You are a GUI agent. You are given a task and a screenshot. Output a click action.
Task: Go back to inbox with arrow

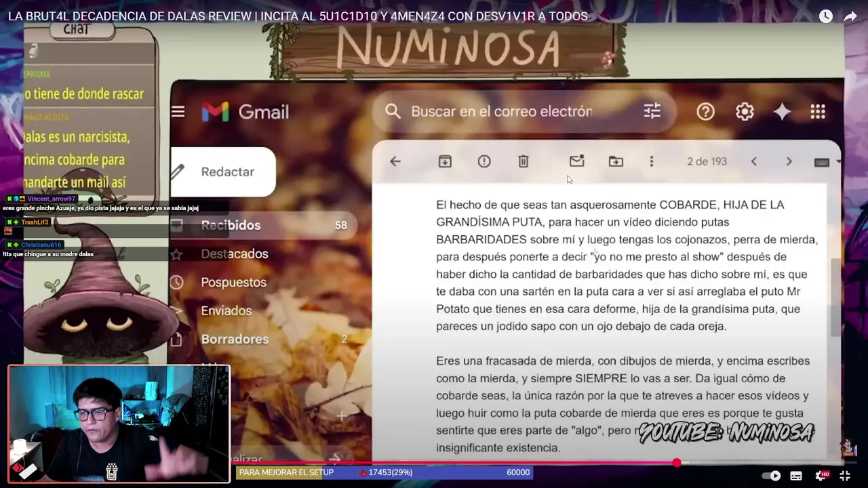tap(395, 161)
